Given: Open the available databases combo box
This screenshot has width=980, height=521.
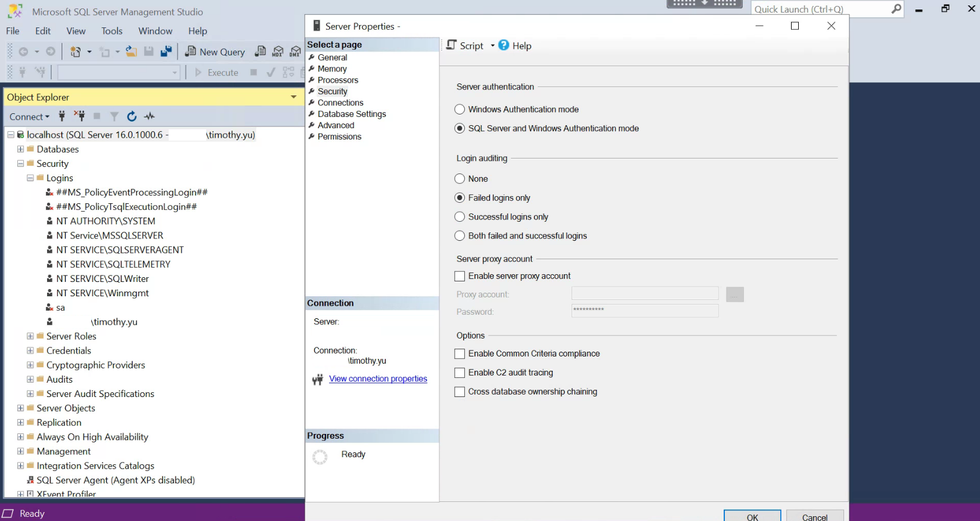Looking at the screenshot, I should pyautogui.click(x=119, y=73).
